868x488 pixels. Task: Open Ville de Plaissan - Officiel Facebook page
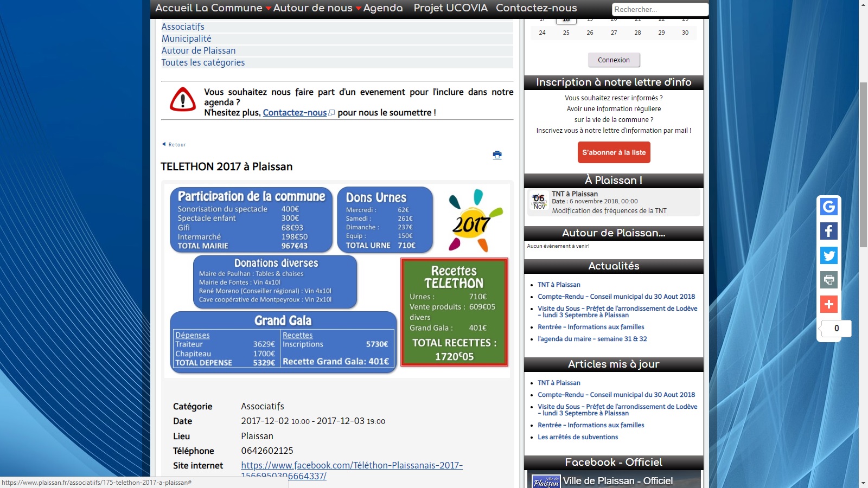617,481
